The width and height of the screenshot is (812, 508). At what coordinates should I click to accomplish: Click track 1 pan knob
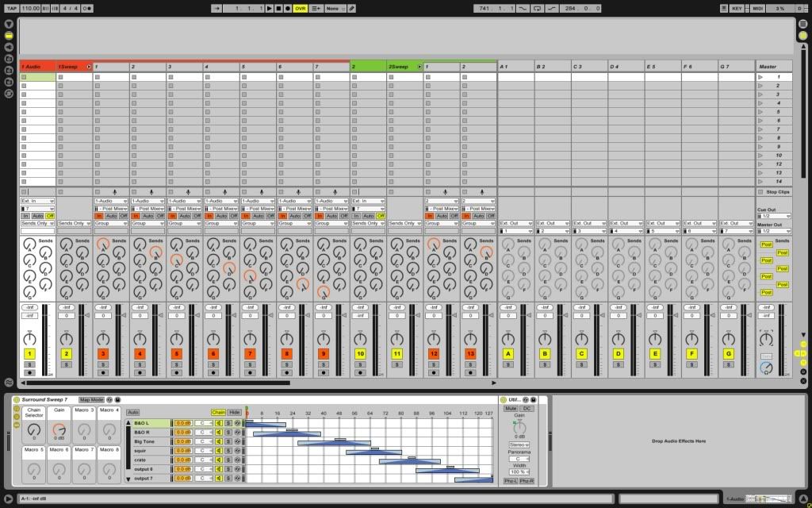tap(29, 339)
